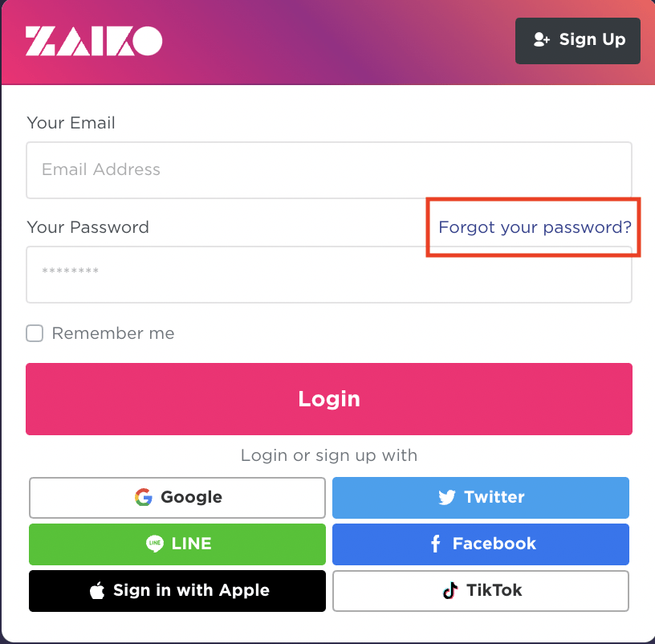655x644 pixels.
Task: Focus the password input field
Action: [329, 275]
